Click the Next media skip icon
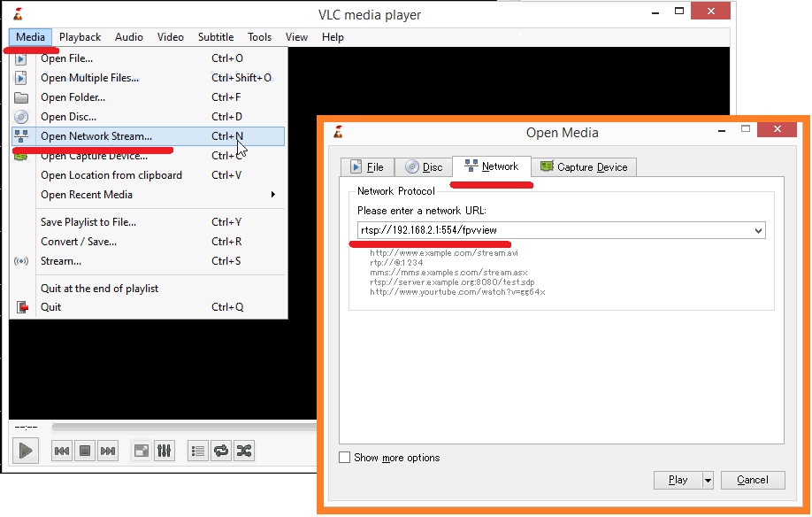Viewport: 812px width, 517px height. click(108, 451)
